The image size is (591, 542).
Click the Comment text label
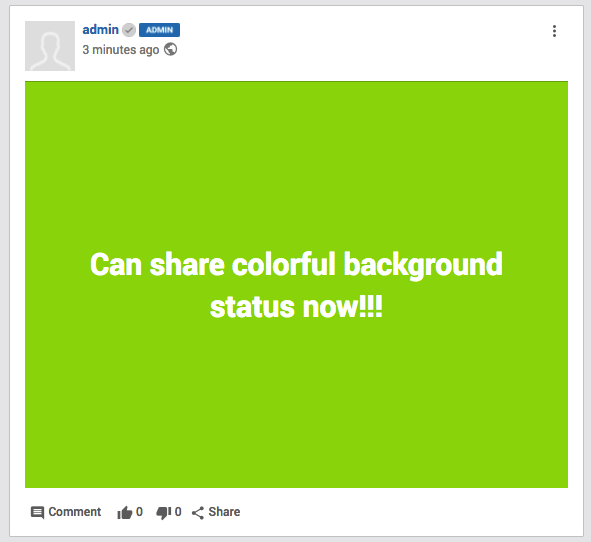tap(75, 512)
